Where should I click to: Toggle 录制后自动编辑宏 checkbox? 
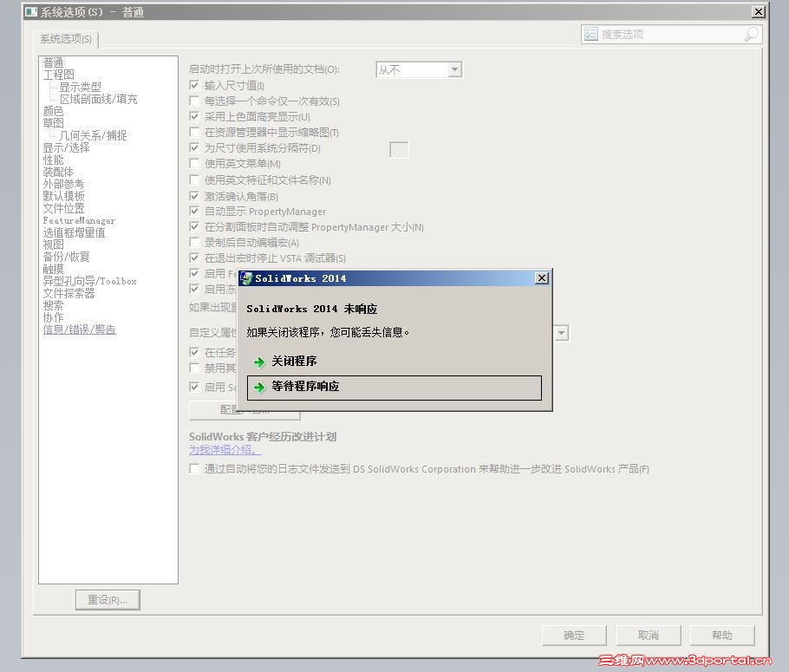(194, 242)
